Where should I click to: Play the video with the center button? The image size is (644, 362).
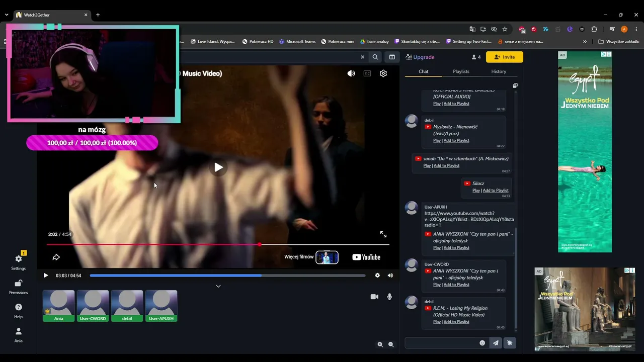[x=218, y=167]
